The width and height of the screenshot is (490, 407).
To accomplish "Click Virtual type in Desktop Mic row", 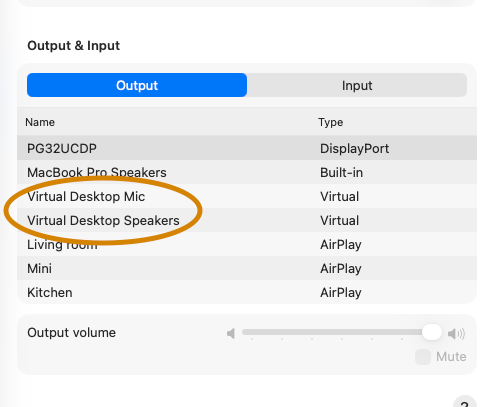I will point(339,196).
